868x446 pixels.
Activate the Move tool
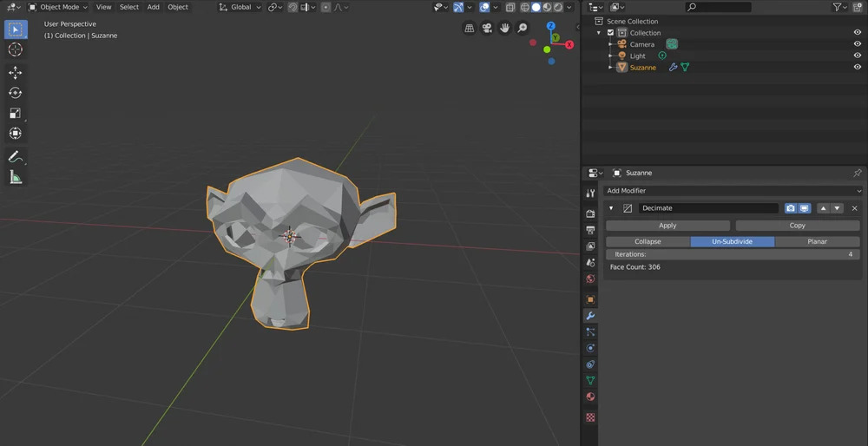16,73
